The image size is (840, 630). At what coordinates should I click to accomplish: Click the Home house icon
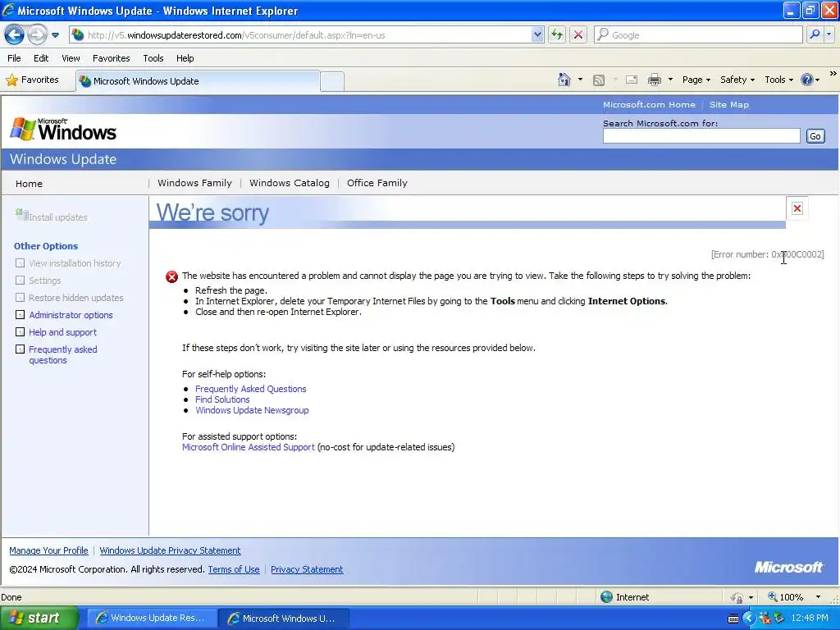click(x=564, y=80)
